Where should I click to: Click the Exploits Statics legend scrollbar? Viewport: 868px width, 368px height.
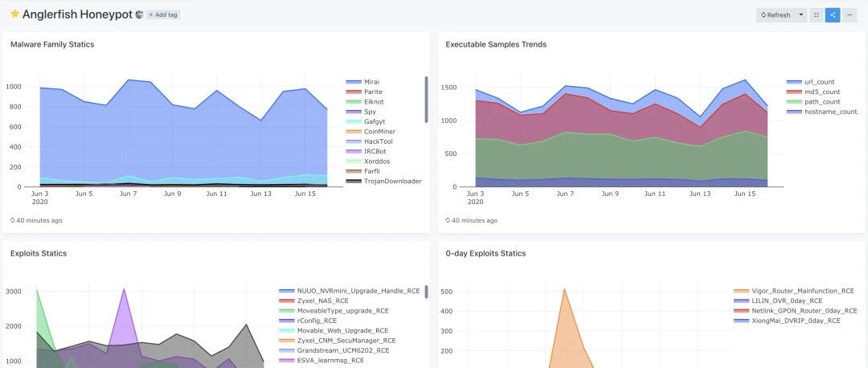tap(426, 292)
